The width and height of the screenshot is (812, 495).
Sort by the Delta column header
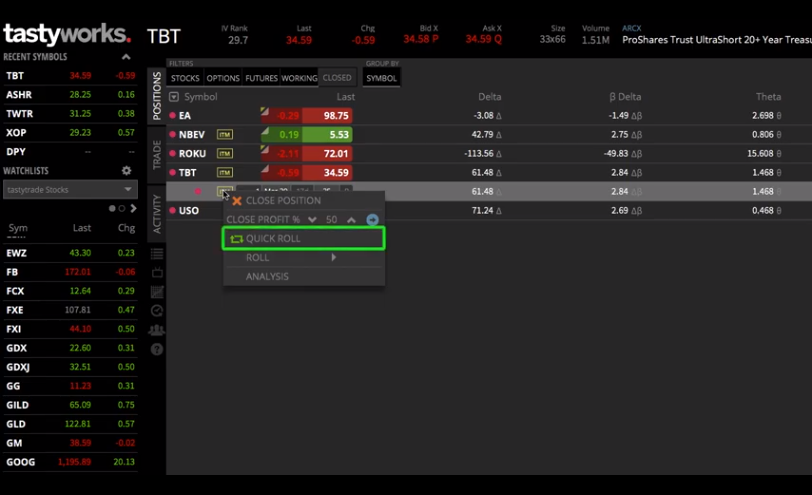489,97
